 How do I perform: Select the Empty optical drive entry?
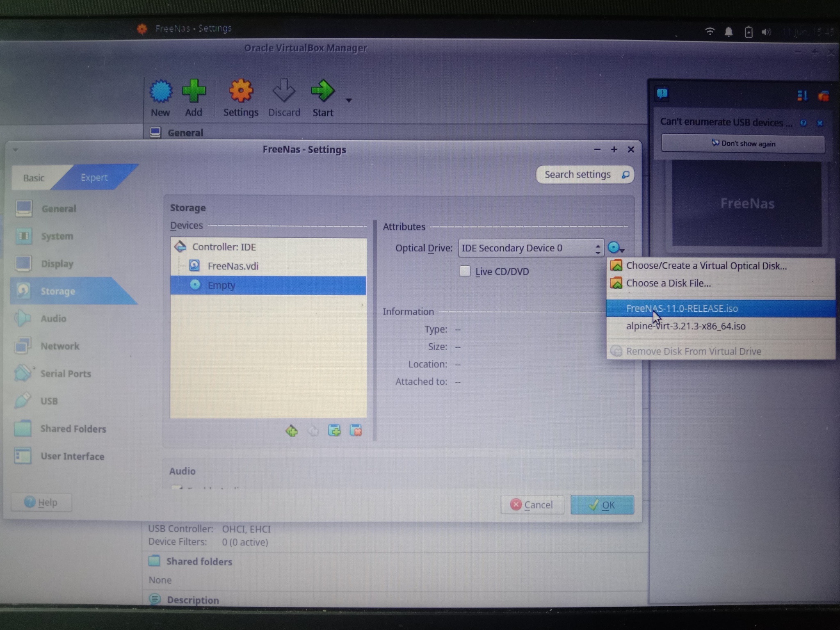(x=268, y=285)
